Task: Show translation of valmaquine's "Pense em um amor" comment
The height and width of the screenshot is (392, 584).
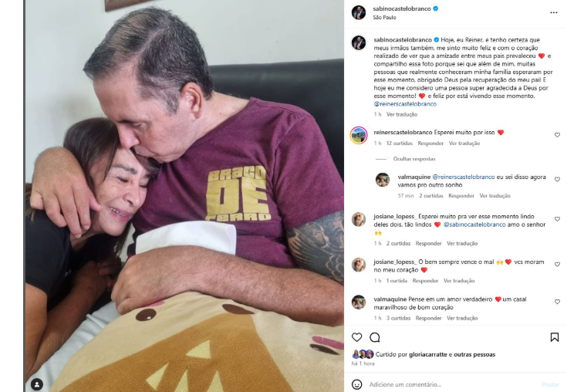Action: pyautogui.click(x=462, y=318)
